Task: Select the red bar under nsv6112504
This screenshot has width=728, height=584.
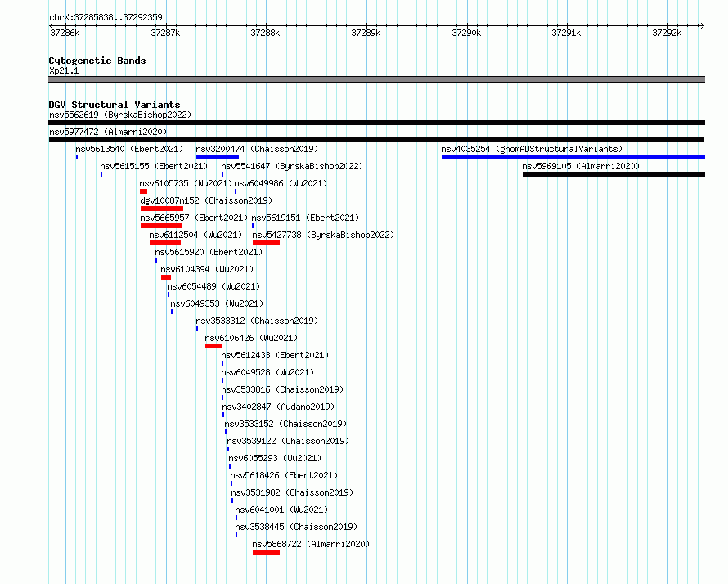Action: 165,243
